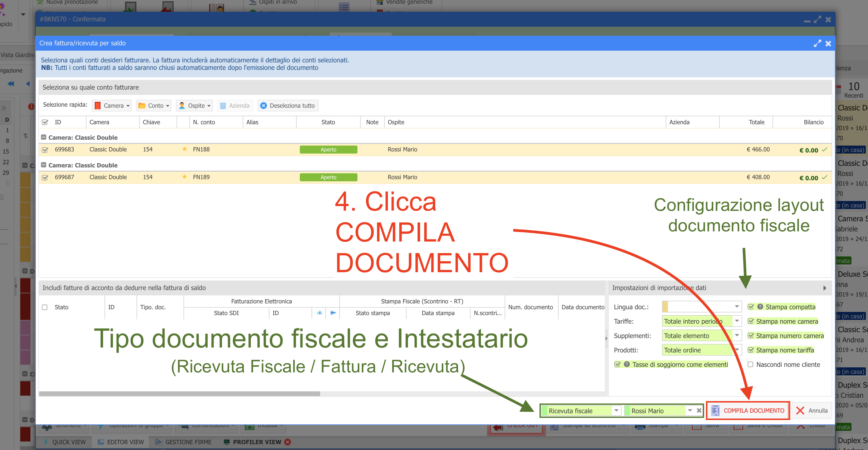Click the star icon on FN189 row

coord(185,177)
